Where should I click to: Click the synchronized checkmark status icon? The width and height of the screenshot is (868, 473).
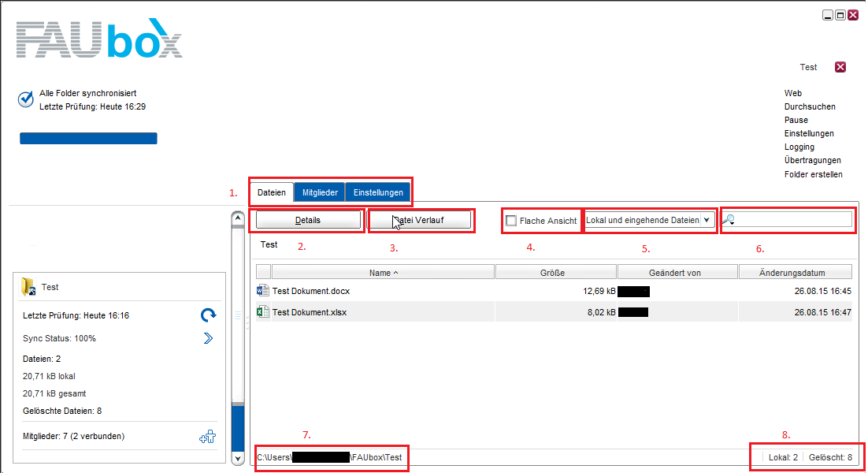[25, 99]
